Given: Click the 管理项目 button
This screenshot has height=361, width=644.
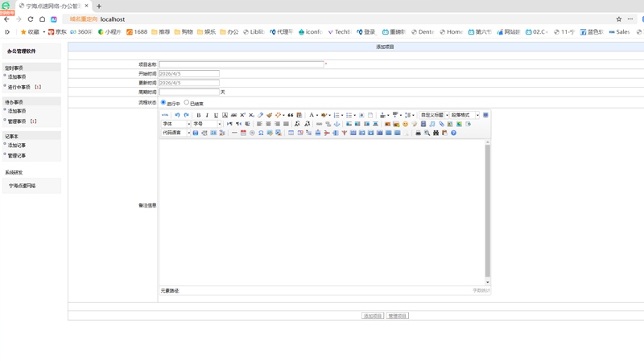Looking at the screenshot, I should click(x=397, y=316).
